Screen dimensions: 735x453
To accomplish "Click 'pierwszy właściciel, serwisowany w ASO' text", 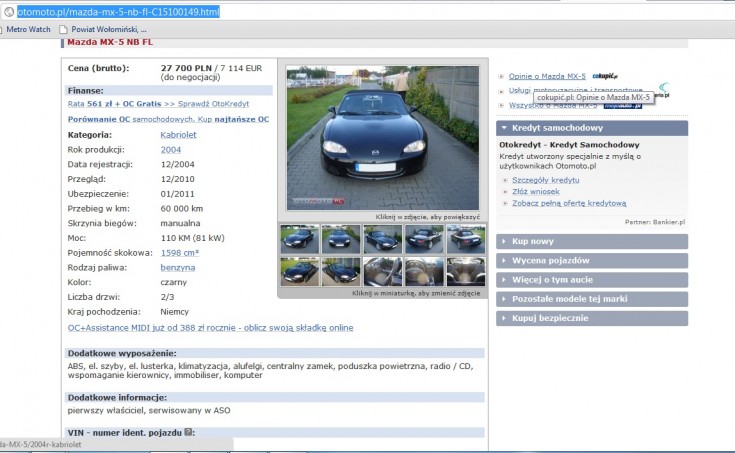I will point(149,410).
